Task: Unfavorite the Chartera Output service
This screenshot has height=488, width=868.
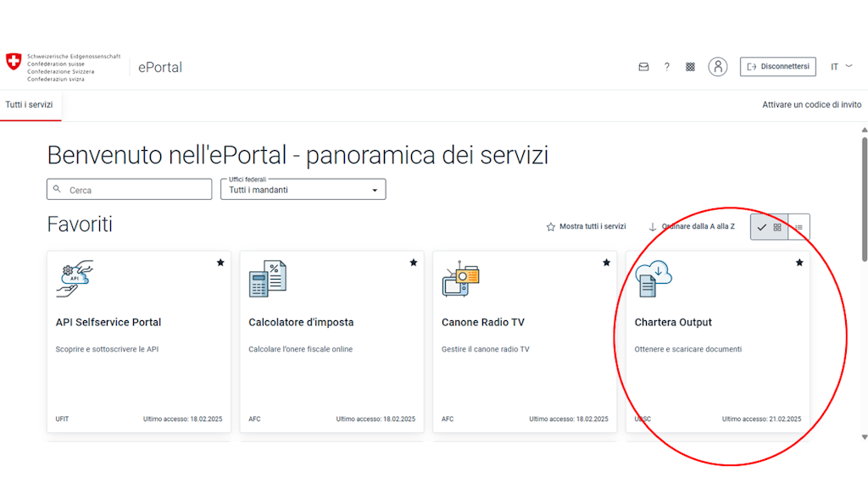Action: (x=799, y=263)
